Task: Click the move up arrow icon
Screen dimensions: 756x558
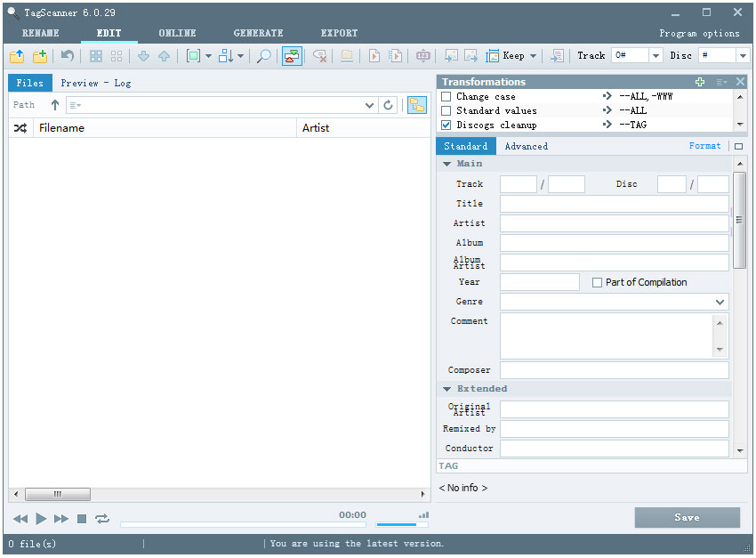Action: [x=164, y=56]
